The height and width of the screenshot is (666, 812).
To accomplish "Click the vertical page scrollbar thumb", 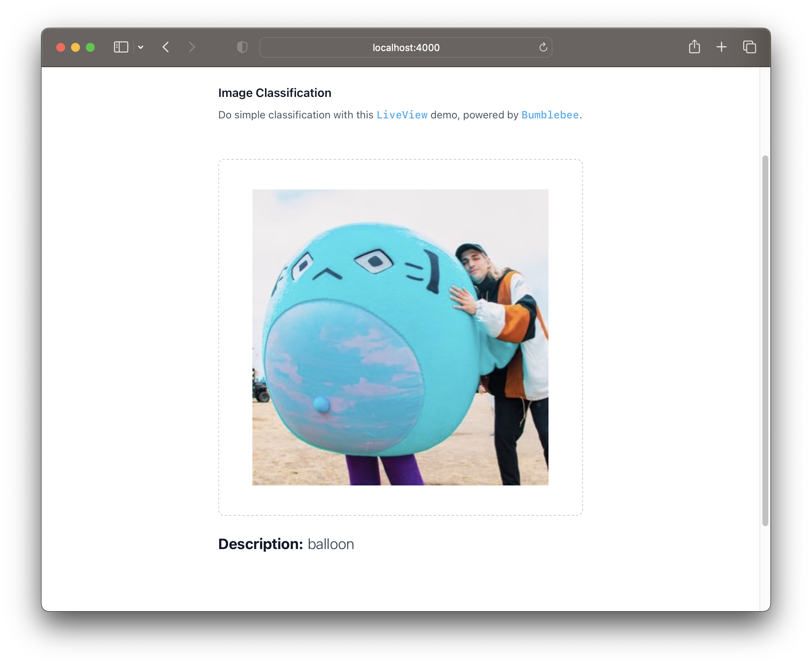I will [765, 340].
